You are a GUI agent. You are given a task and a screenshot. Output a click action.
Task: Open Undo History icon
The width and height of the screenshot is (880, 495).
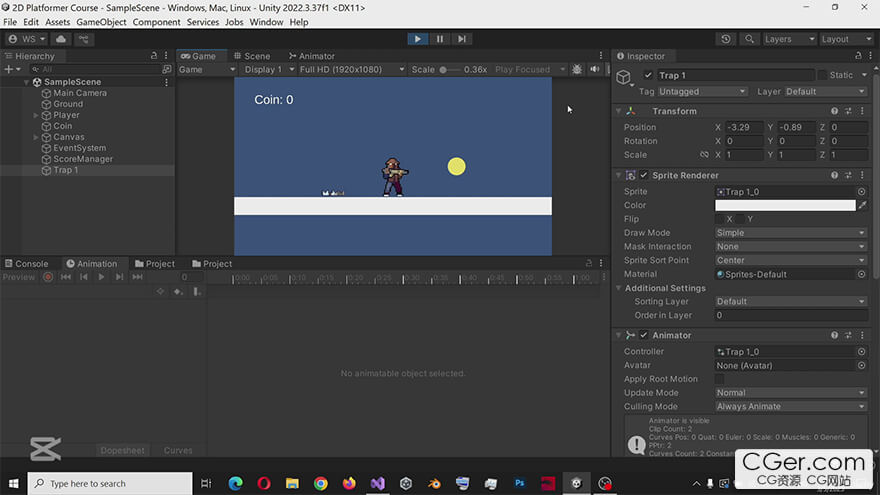pyautogui.click(x=726, y=39)
